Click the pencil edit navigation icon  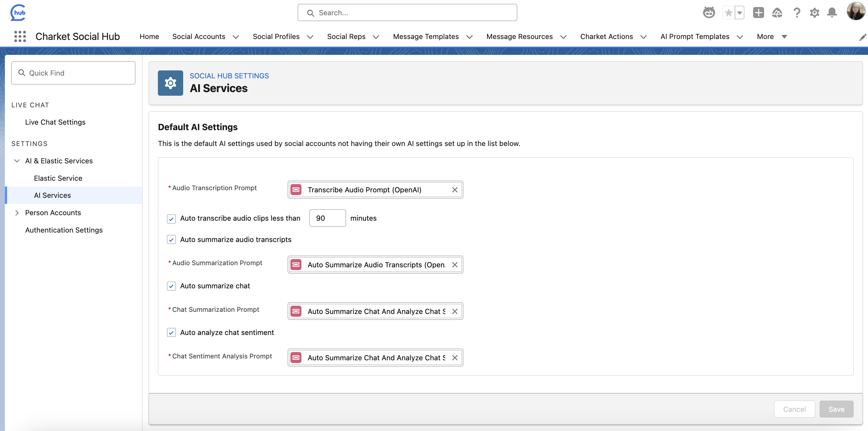pos(862,37)
